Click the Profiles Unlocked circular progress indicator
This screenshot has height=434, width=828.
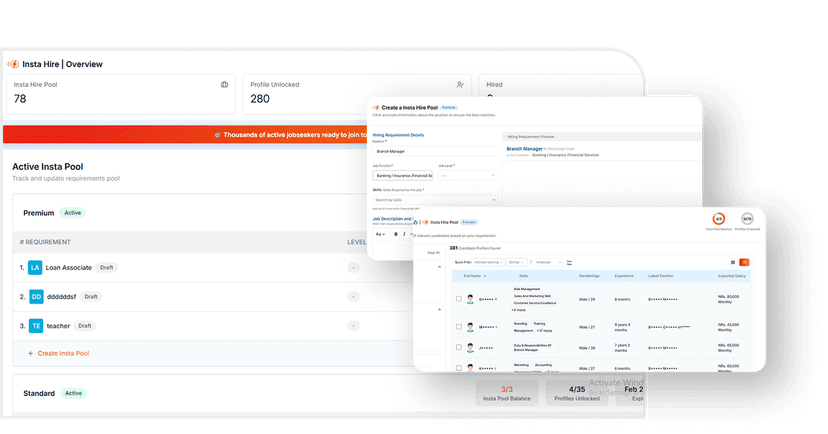click(x=747, y=219)
